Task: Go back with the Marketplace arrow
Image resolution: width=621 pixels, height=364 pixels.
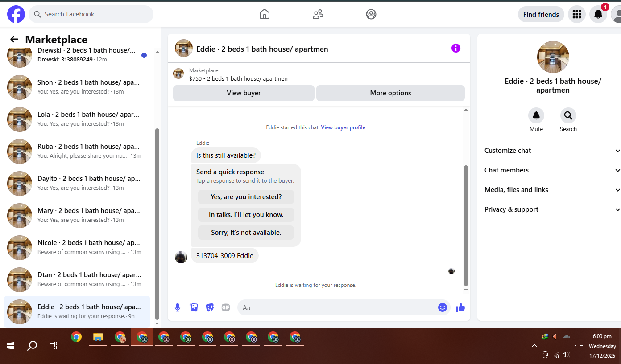Action: (x=14, y=39)
